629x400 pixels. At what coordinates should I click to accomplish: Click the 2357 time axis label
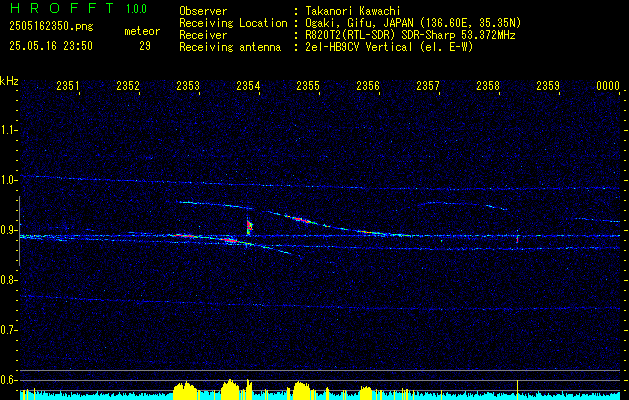coord(428,86)
